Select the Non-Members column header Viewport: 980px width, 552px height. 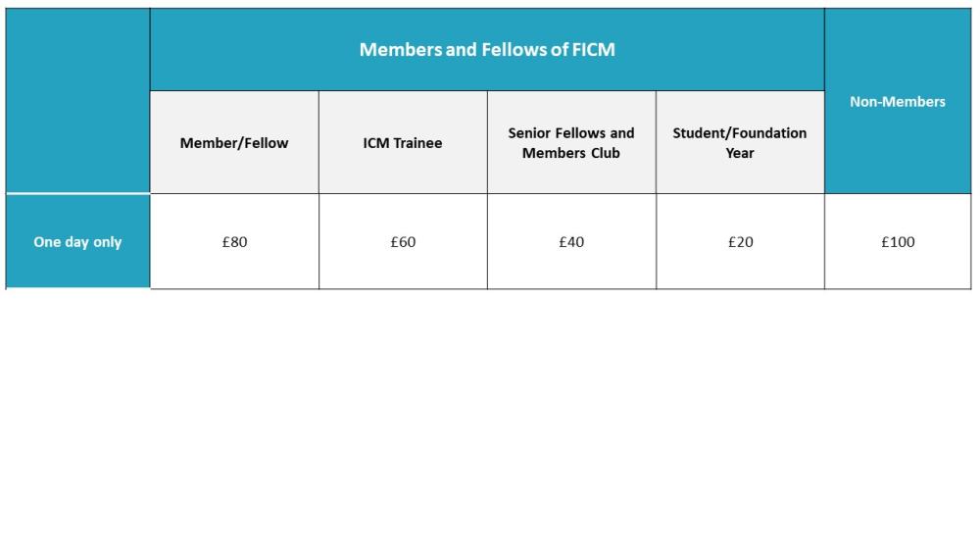point(898,101)
